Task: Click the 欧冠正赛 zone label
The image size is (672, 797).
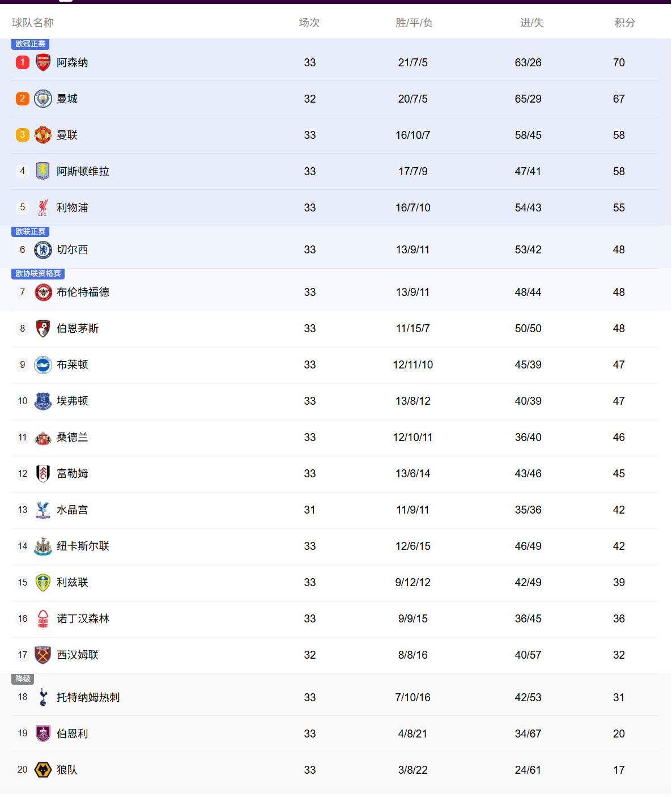Action: pos(31,44)
